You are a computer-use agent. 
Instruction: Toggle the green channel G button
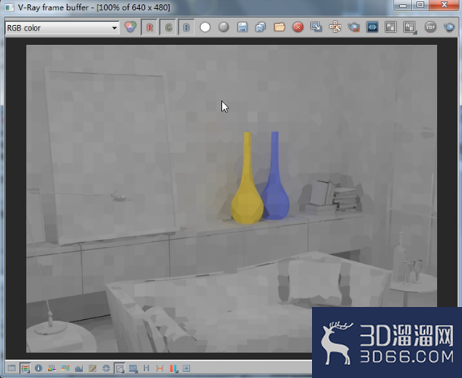click(168, 27)
